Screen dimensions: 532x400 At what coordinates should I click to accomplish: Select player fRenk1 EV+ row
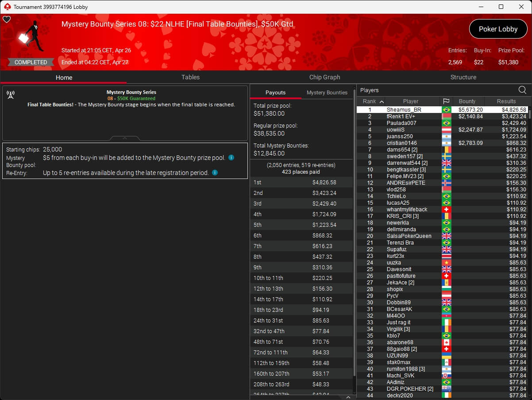401,117
